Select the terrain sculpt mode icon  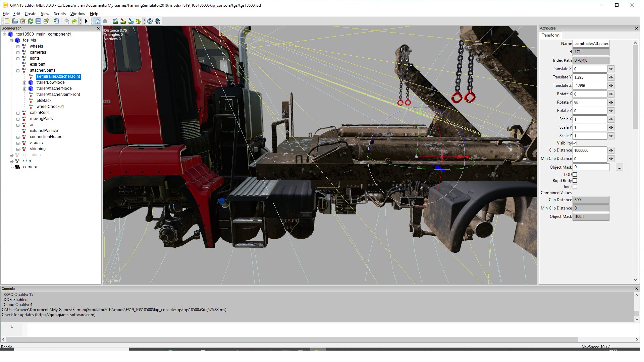pos(115,21)
